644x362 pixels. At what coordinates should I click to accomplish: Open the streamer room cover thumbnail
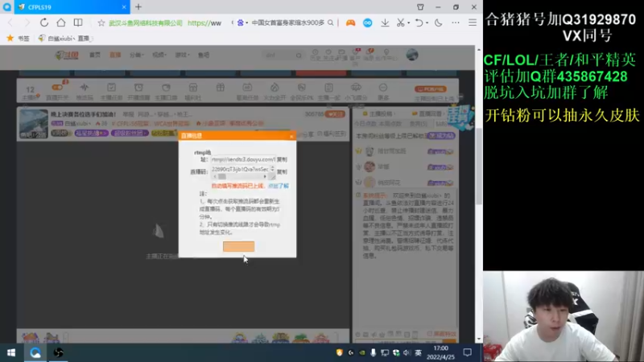34,124
